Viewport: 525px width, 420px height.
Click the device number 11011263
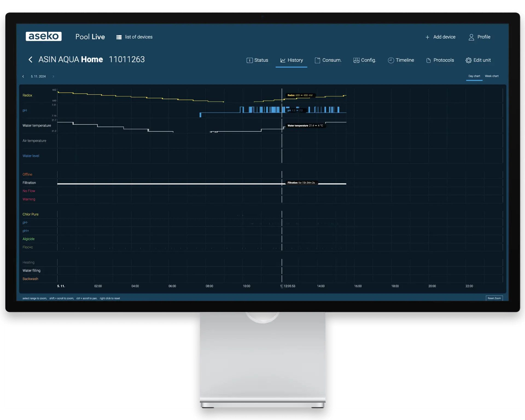click(x=127, y=60)
